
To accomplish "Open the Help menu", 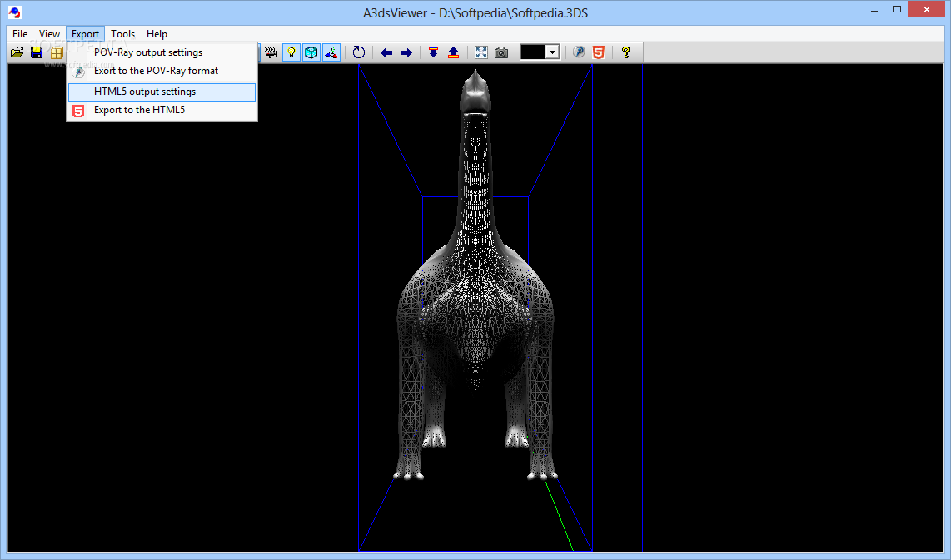I will [157, 34].
